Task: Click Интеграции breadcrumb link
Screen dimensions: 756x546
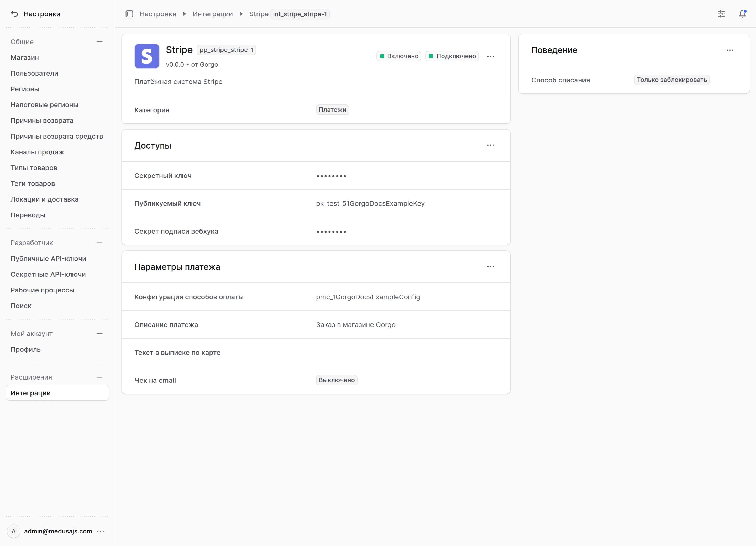Action: (213, 14)
